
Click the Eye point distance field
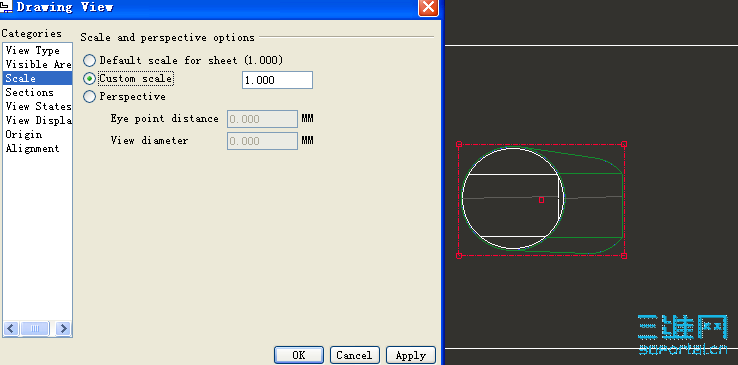click(x=262, y=119)
